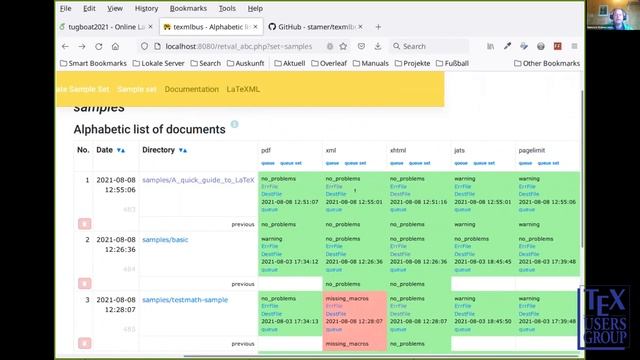Go forward with the browser forward arrow
Viewport: 640px width, 360px height.
[x=82, y=47]
